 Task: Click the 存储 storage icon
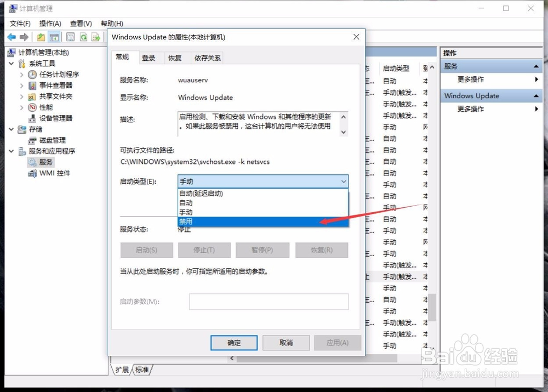22,129
